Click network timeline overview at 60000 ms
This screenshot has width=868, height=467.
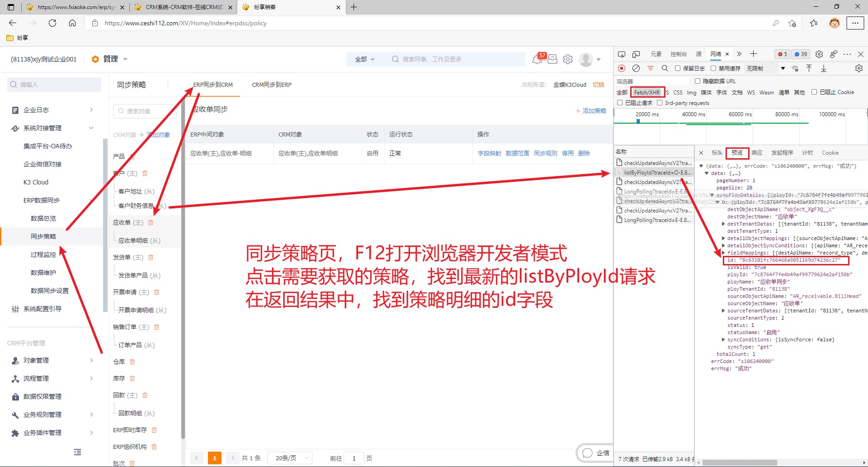(x=740, y=114)
